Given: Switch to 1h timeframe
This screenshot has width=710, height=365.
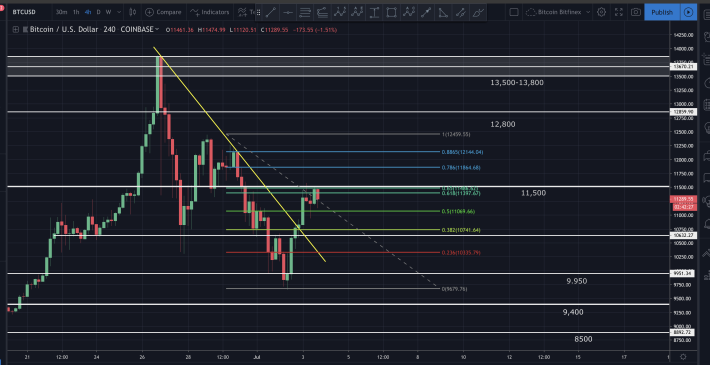Looking at the screenshot, I should 76,12.
